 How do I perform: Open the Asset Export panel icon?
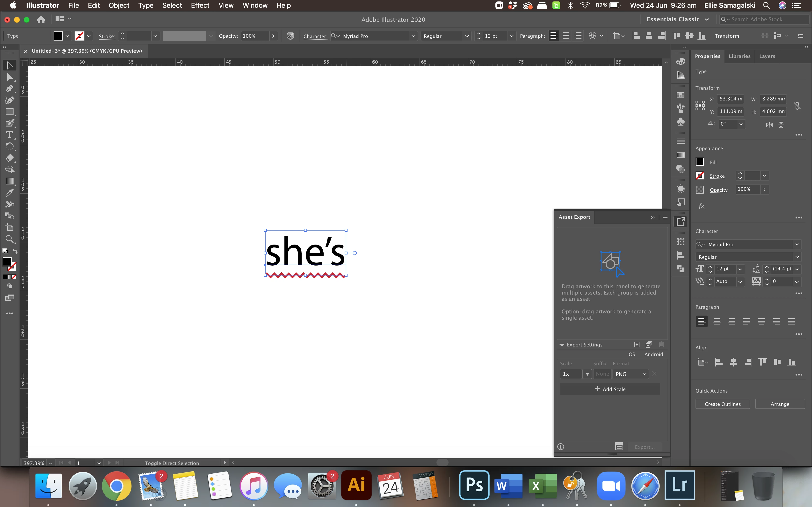[x=681, y=222]
